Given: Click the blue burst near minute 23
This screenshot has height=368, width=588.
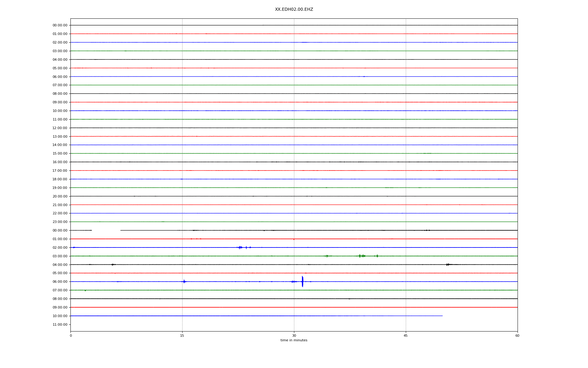Looking at the screenshot, I should pyautogui.click(x=240, y=247).
